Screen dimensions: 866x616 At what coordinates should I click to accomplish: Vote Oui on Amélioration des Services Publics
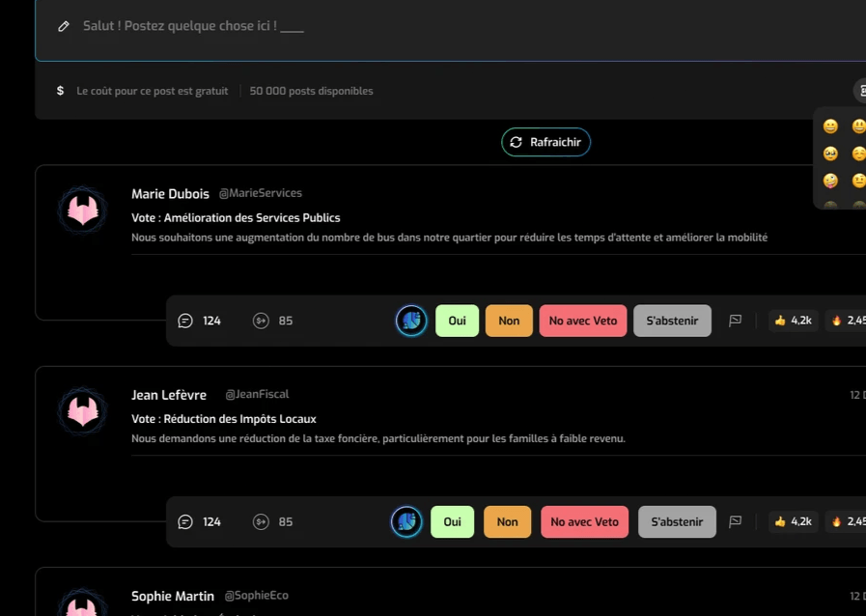coord(457,321)
